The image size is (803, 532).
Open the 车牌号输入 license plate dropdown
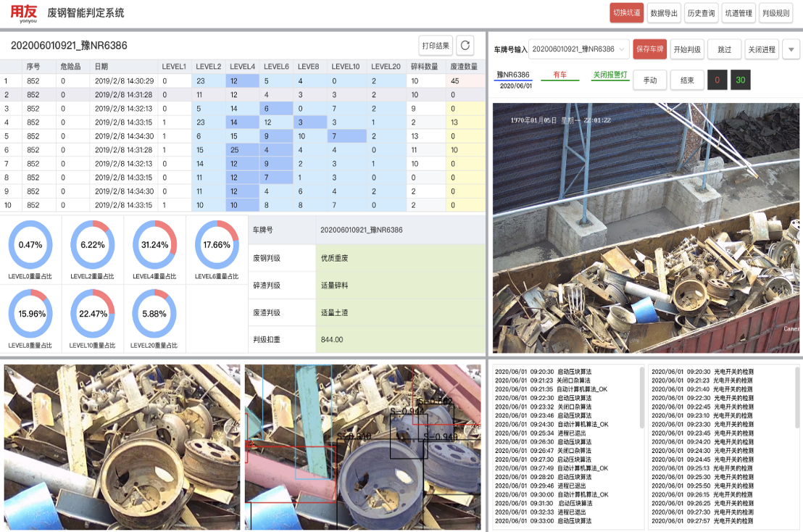tap(578, 49)
